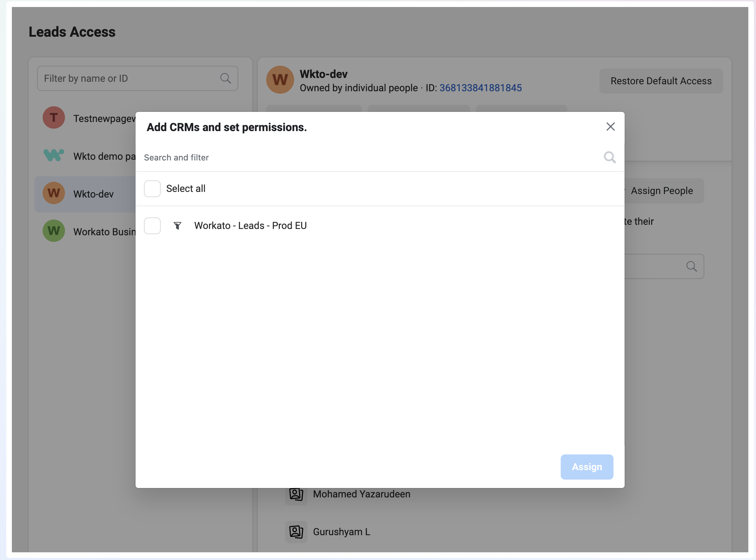This screenshot has height=560, width=756.
Task: Click the Assign People button
Action: (661, 191)
